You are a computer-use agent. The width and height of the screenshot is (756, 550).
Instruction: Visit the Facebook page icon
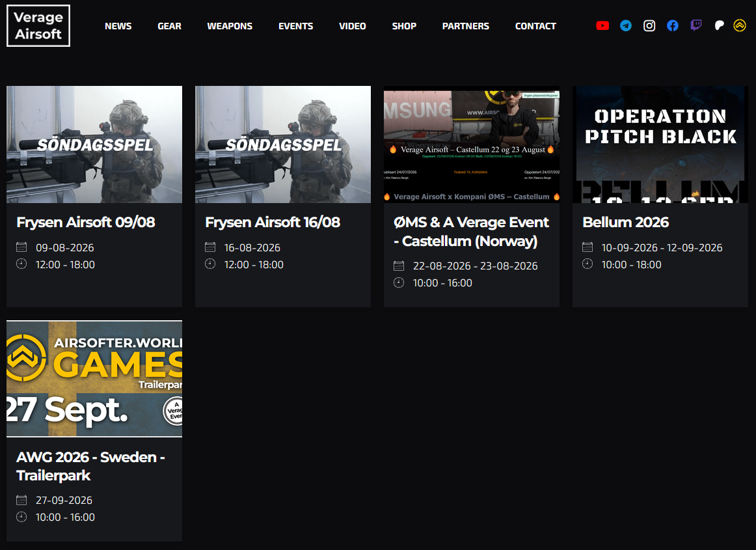(x=673, y=25)
